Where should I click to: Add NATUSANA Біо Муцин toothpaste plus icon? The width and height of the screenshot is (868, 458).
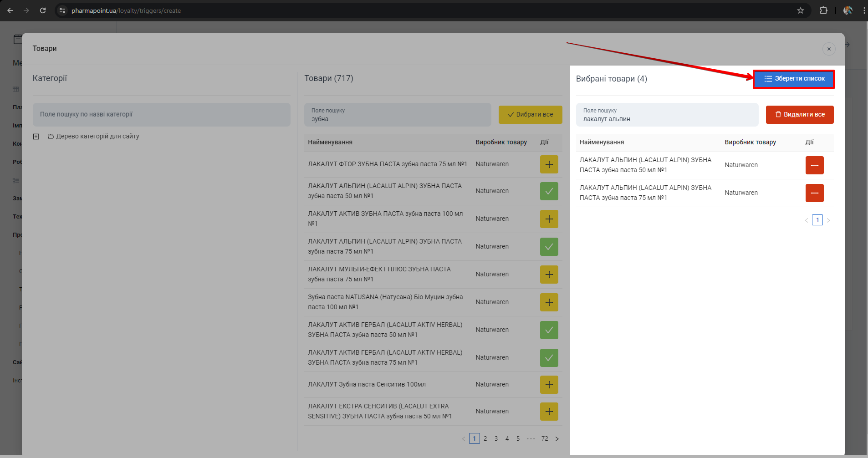click(549, 302)
